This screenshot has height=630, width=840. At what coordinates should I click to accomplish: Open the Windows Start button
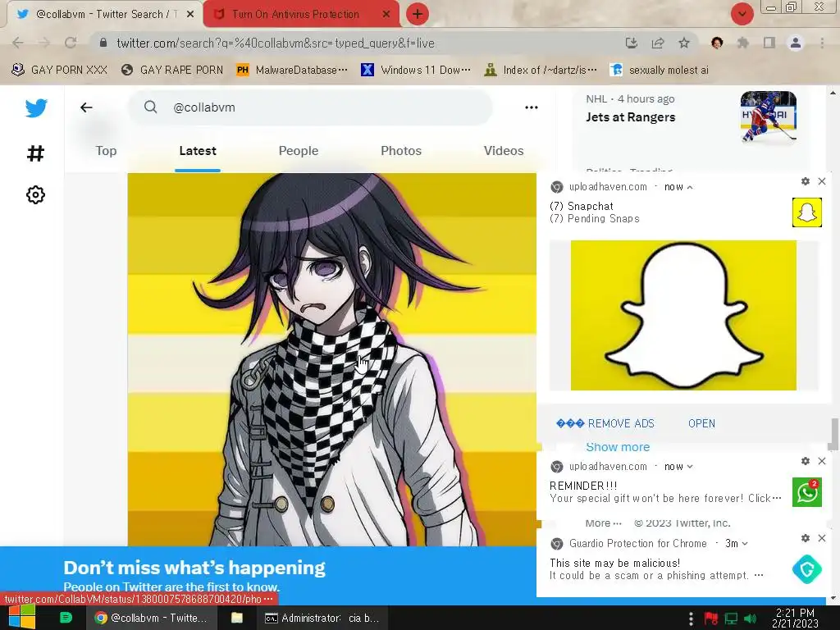click(x=22, y=618)
